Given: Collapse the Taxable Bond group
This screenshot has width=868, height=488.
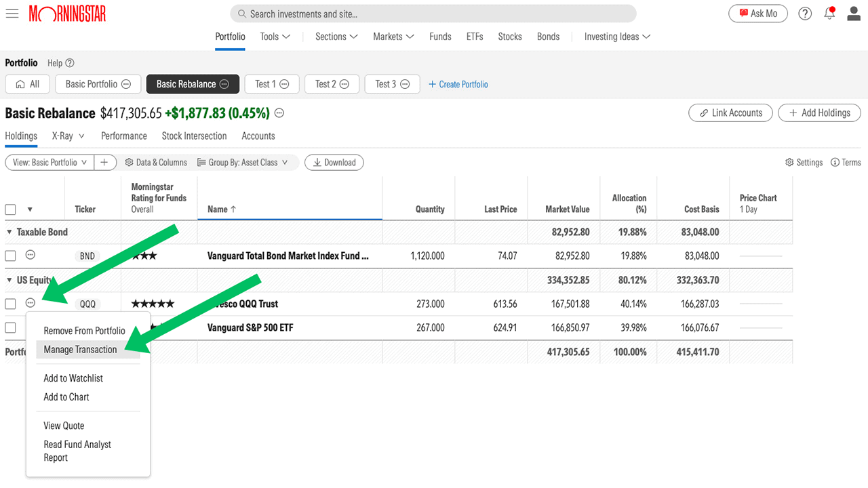Looking at the screenshot, I should (8, 231).
